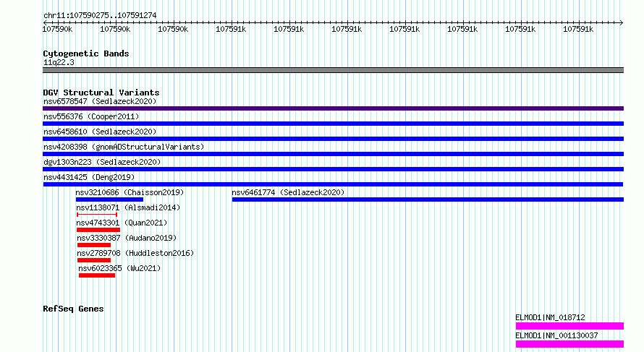This screenshot has height=352, width=644.
Task: Click the blue bar under nsv4208398
Action: pyautogui.click(x=333, y=154)
